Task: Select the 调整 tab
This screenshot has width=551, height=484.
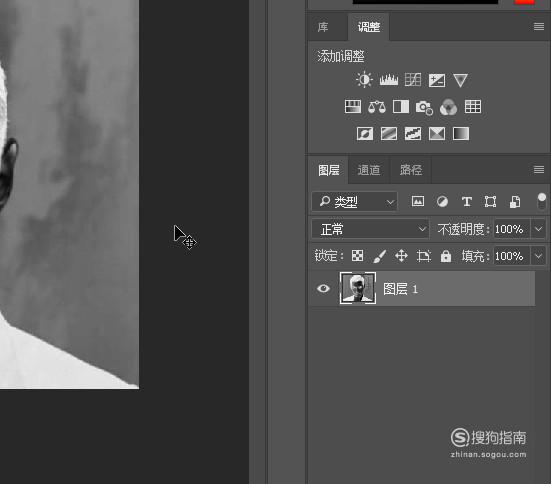Action: (369, 27)
